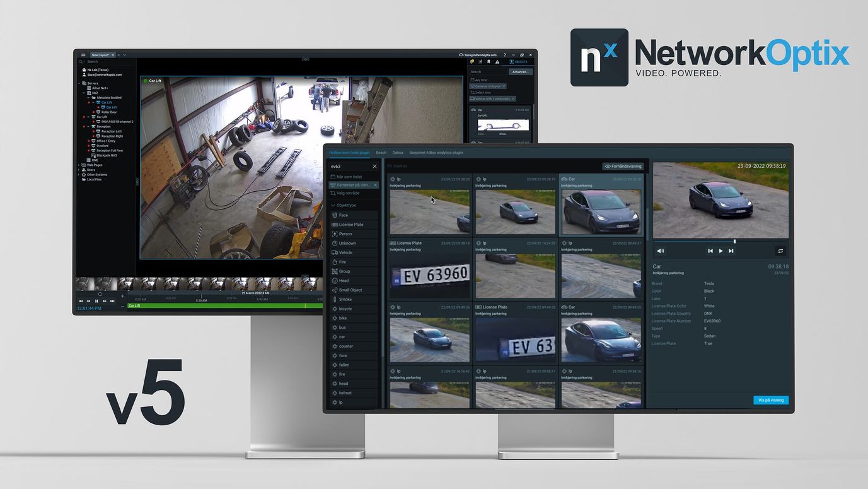Switch to 'Hvilken som helst plugin' tab
868x489 pixels.
point(349,153)
